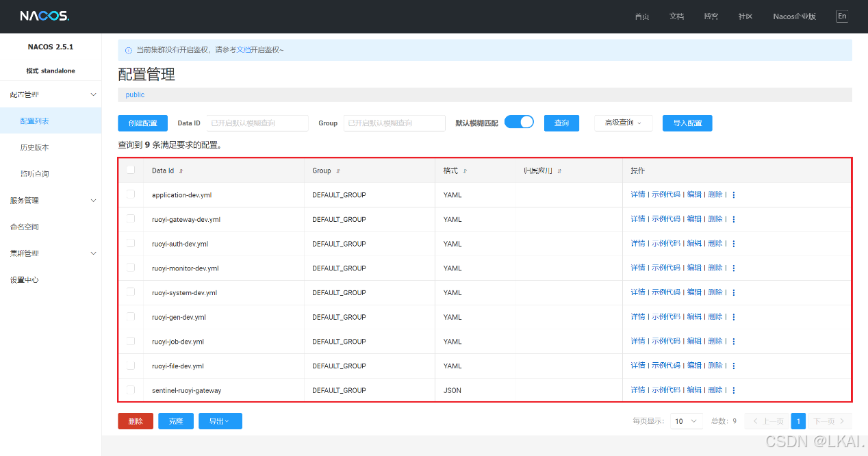
Task: Check the ruoyi-auth-dev.yml row checkbox
Action: [131, 243]
